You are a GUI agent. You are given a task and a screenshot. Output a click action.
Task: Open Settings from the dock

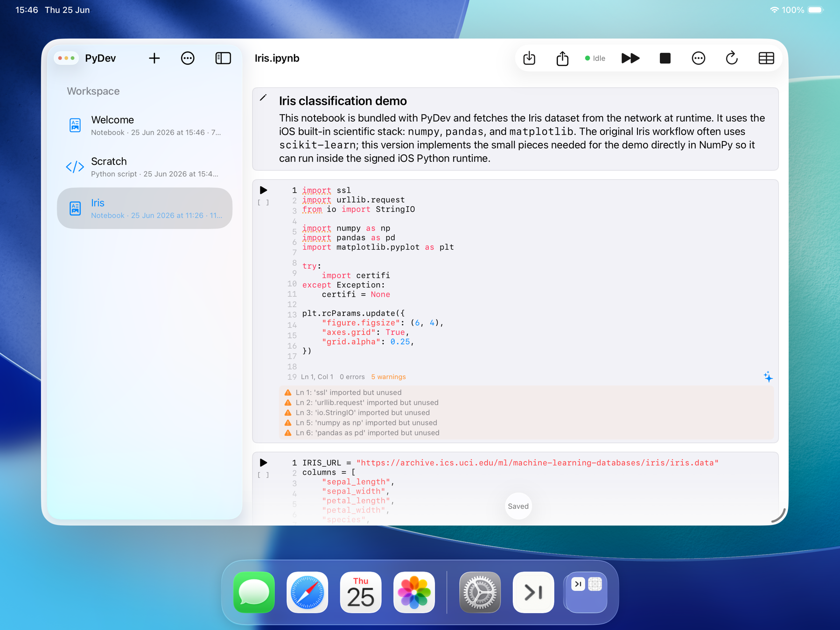[480, 592]
